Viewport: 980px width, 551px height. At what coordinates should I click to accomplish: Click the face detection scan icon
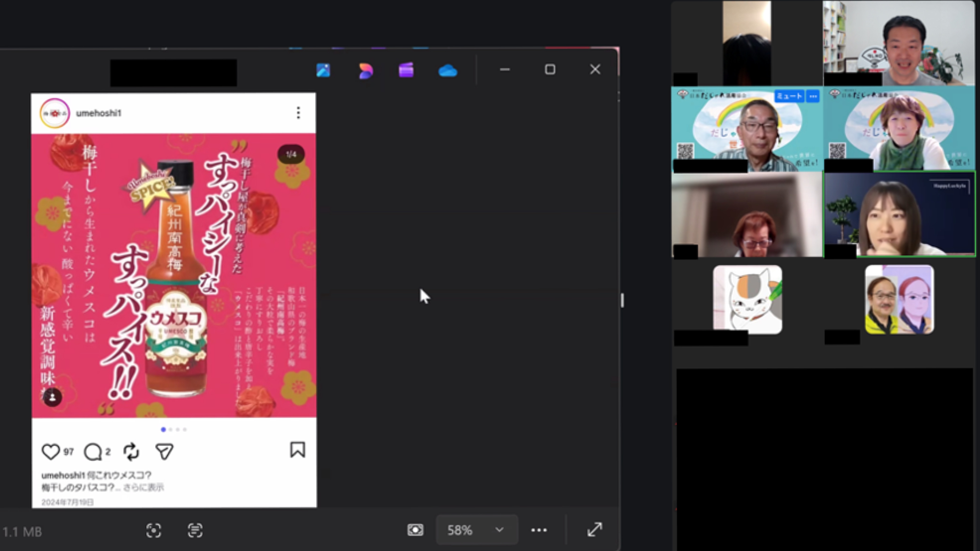[154, 530]
